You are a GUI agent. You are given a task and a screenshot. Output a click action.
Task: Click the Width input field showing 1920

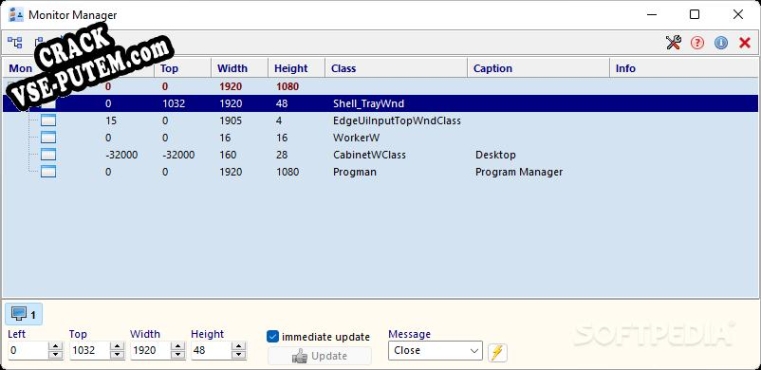tap(150, 351)
